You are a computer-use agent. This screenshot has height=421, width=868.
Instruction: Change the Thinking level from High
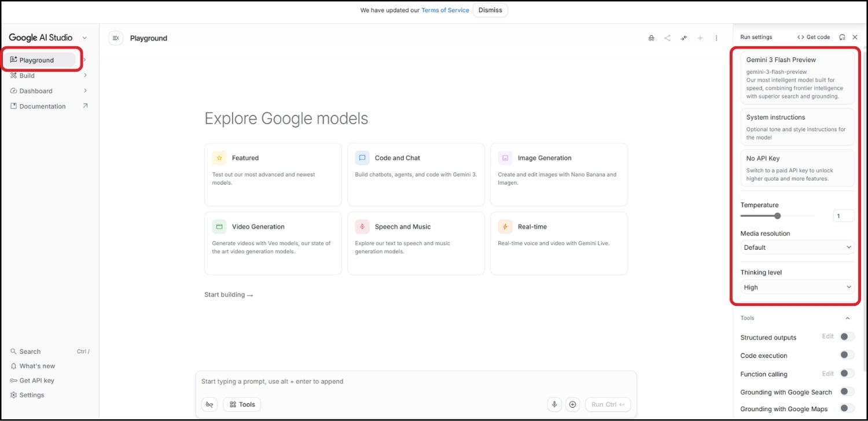[x=796, y=287]
